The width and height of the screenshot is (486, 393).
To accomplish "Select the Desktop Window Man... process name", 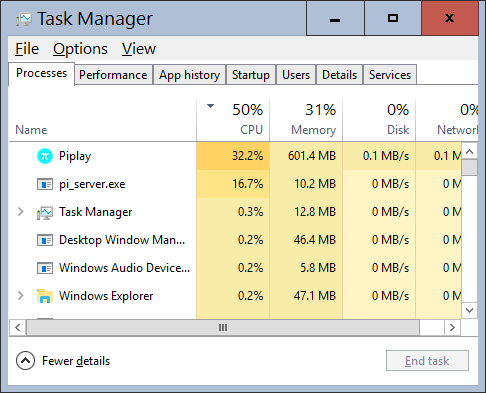I will [x=122, y=240].
